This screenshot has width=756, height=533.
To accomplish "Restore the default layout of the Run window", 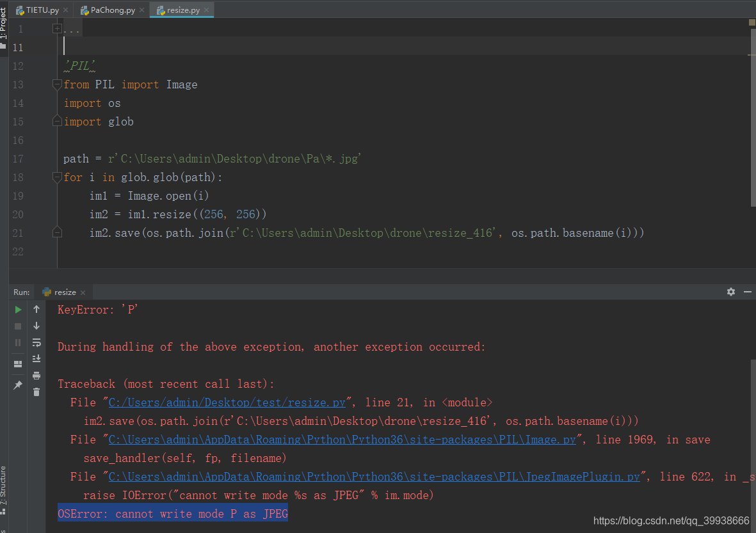I will (x=19, y=363).
